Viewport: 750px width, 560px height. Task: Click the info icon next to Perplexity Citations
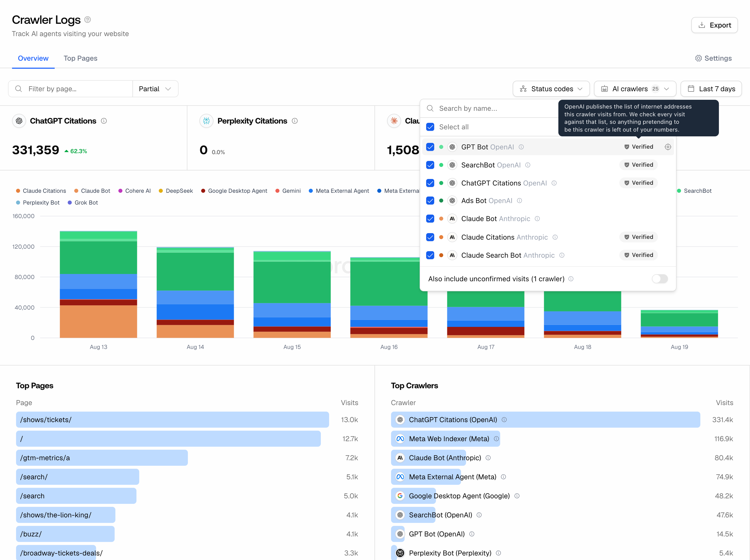click(295, 121)
